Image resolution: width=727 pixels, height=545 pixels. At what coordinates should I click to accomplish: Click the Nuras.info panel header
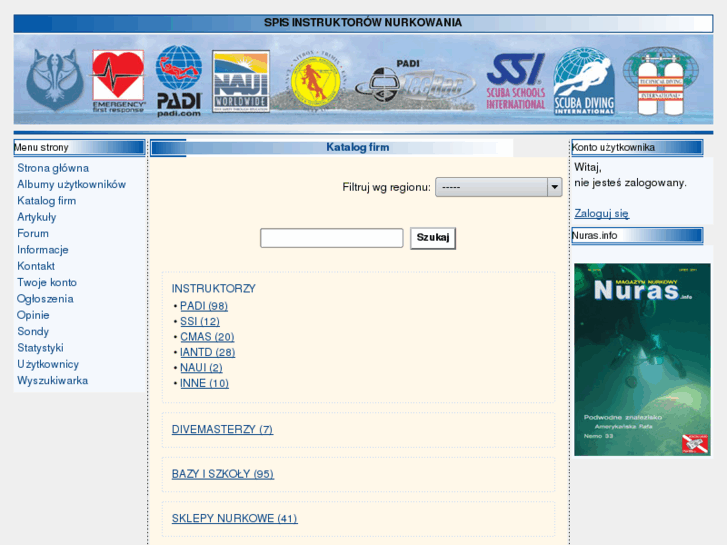pyautogui.click(x=638, y=236)
